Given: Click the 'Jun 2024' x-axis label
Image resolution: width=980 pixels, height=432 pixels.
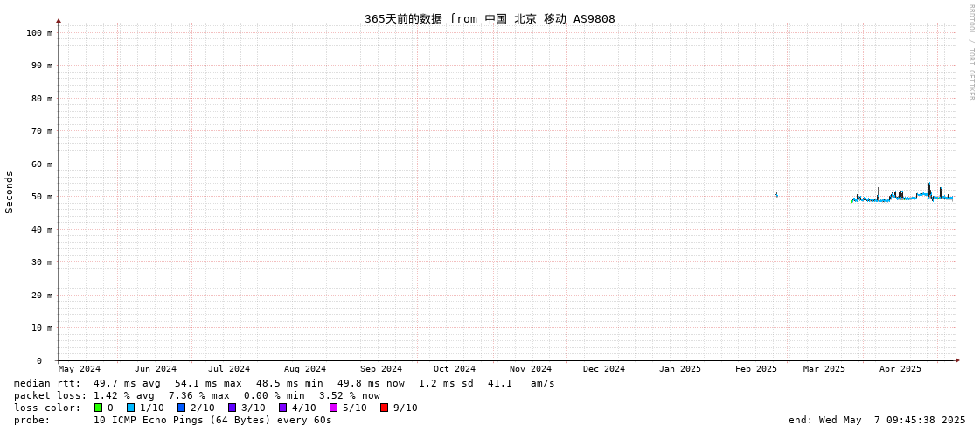Looking at the screenshot, I should pos(156,369).
